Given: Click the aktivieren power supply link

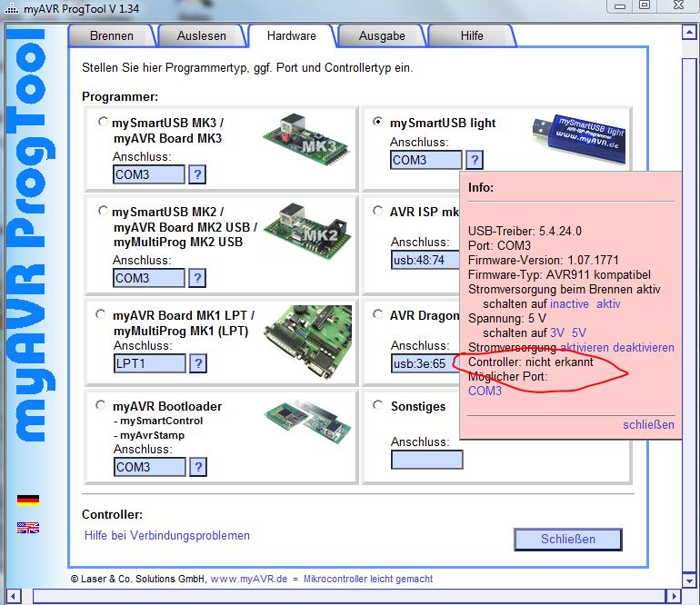Looking at the screenshot, I should coord(585,347).
